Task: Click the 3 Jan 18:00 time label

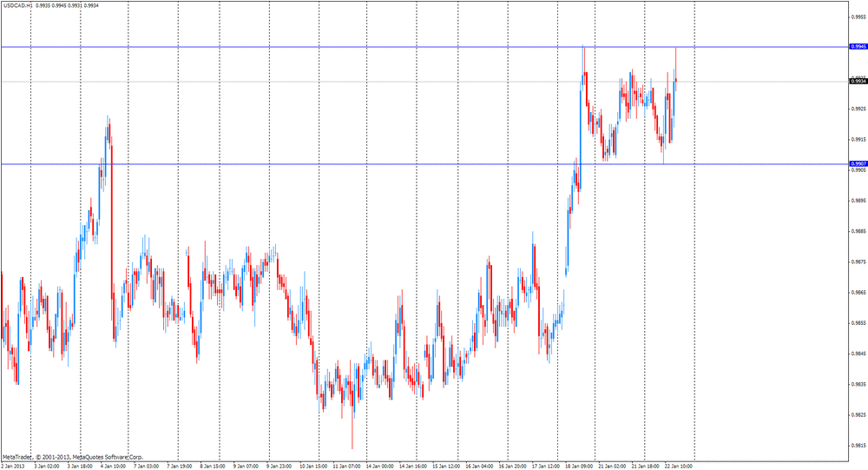Action: point(80,467)
